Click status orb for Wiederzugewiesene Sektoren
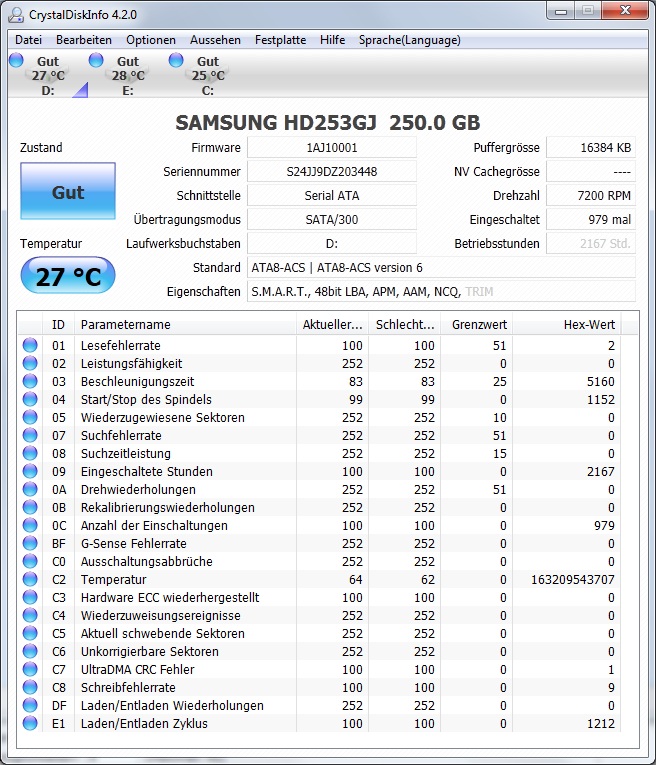656x765 pixels. point(30,417)
